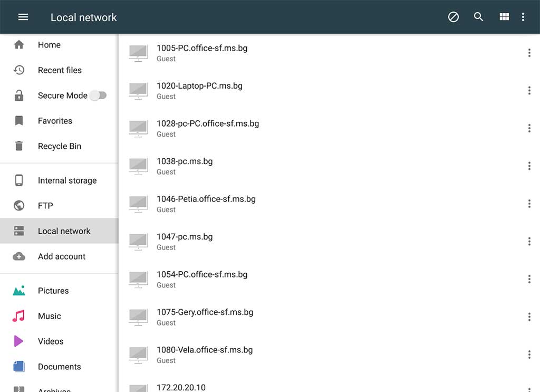Open the top bar overflow menu
Viewport: 540px width, 392px height.
click(x=523, y=17)
